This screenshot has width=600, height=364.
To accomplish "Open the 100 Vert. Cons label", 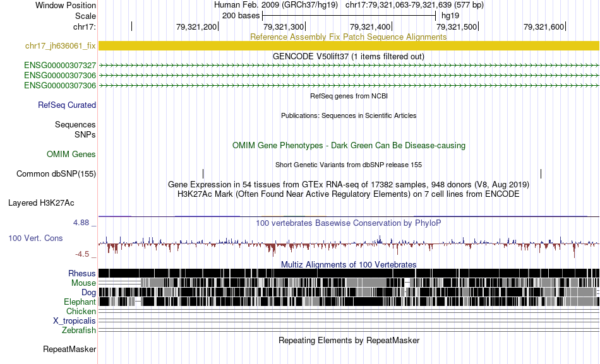I will tap(35, 238).
